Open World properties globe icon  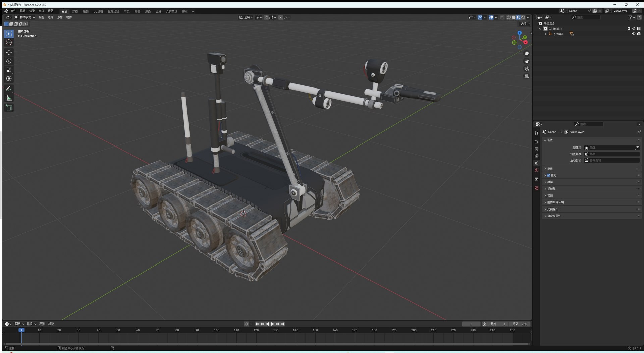click(x=537, y=170)
